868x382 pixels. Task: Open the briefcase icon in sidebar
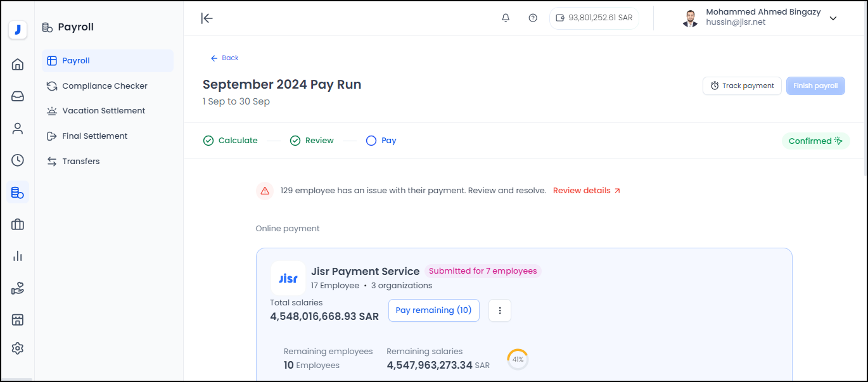coord(18,224)
